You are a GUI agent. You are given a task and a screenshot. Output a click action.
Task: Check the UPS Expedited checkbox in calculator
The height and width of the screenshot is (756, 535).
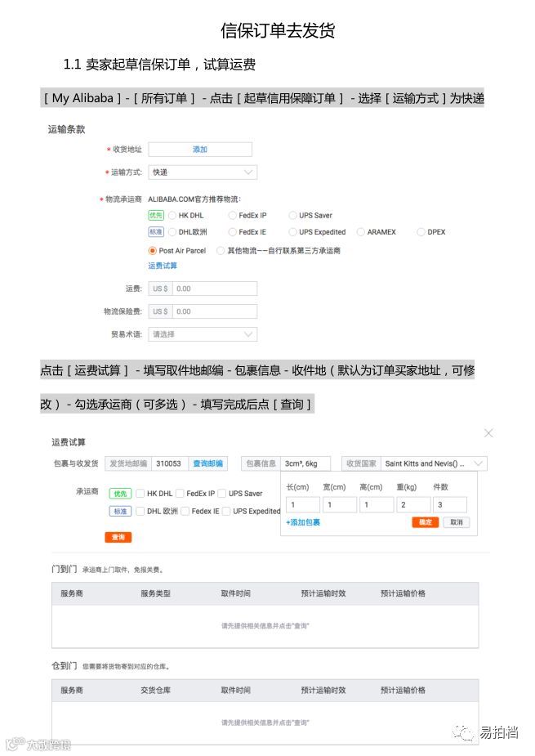tap(226, 511)
